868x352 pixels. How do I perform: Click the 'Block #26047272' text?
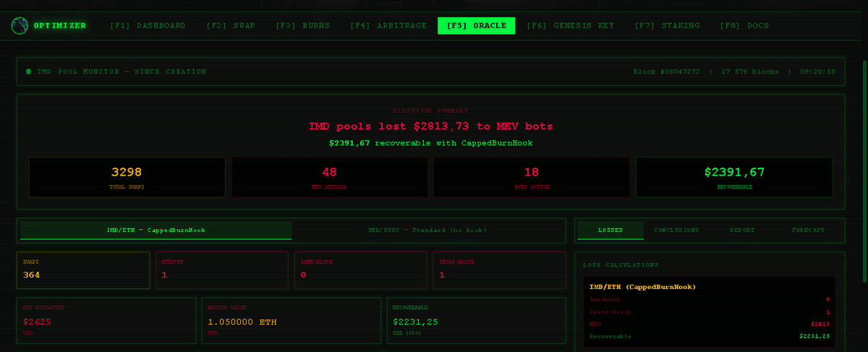click(666, 72)
